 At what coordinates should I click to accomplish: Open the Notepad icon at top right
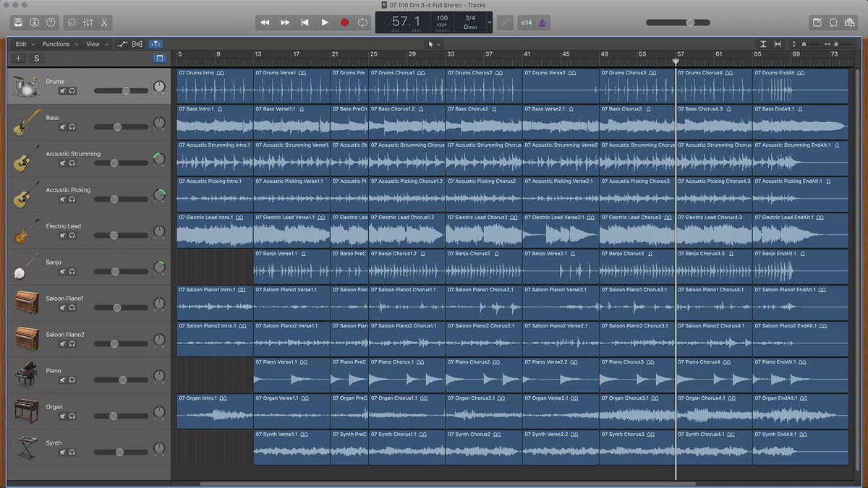[817, 22]
